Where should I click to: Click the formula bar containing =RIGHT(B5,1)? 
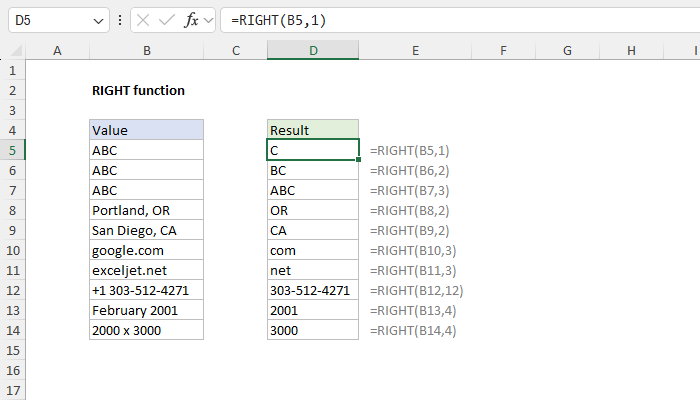(460, 20)
